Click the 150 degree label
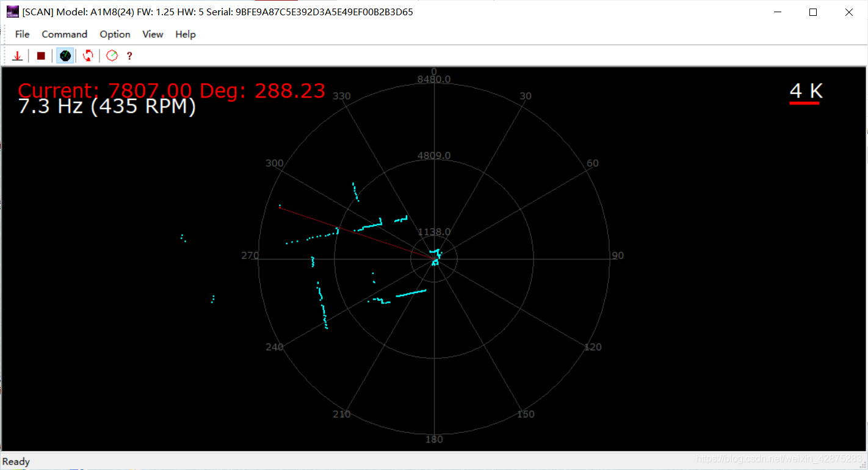This screenshot has width=868, height=470. point(526,414)
